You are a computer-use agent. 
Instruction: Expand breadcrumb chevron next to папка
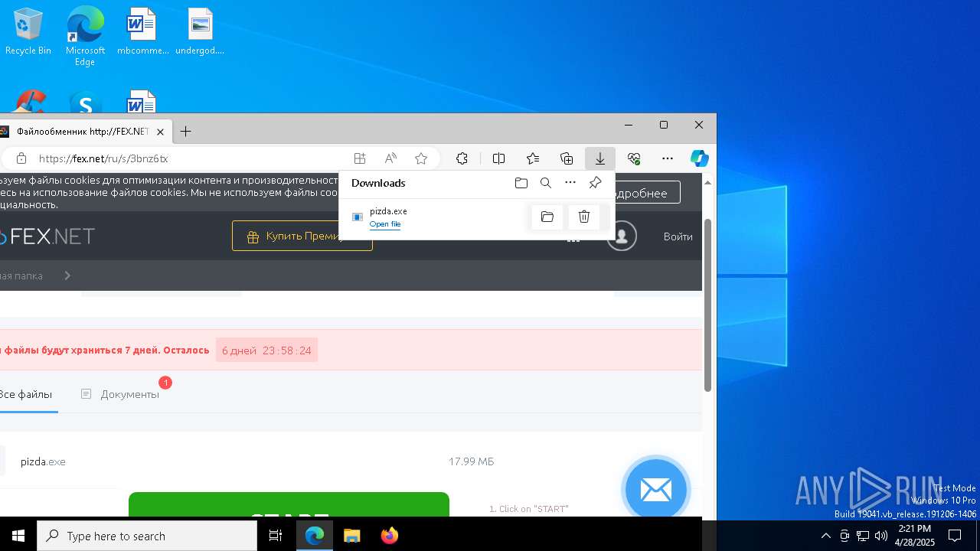click(x=67, y=275)
